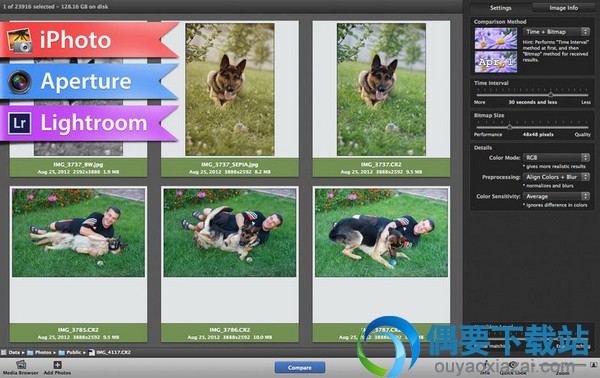The image size is (600, 378).
Task: Click the IMG_3737_BW.jpg file name label
Action: click(x=78, y=165)
